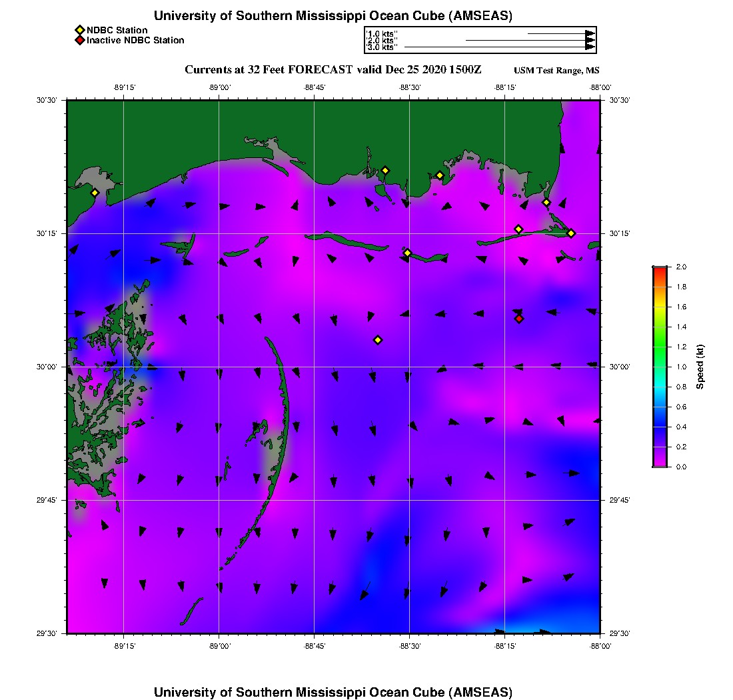Click the easternmost yellow station marker
The width and height of the screenshot is (733, 700).
(x=571, y=233)
